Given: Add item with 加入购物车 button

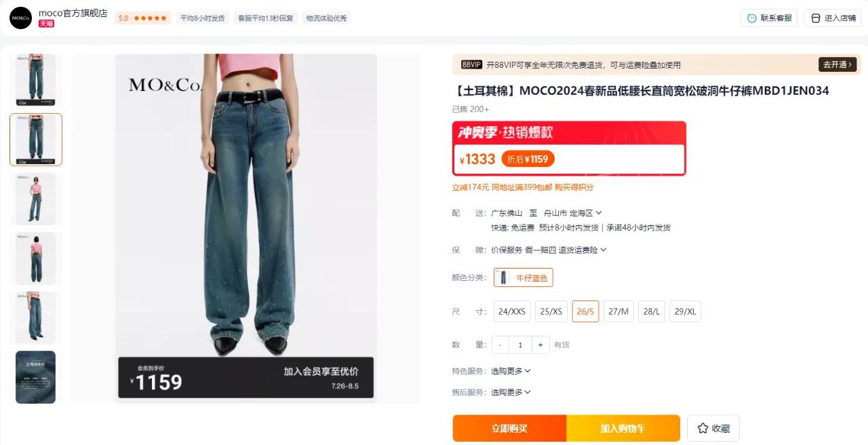Looking at the screenshot, I should 623,428.
